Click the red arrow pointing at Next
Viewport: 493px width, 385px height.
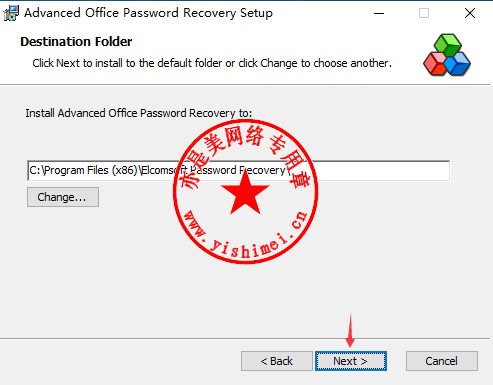pyautogui.click(x=350, y=331)
